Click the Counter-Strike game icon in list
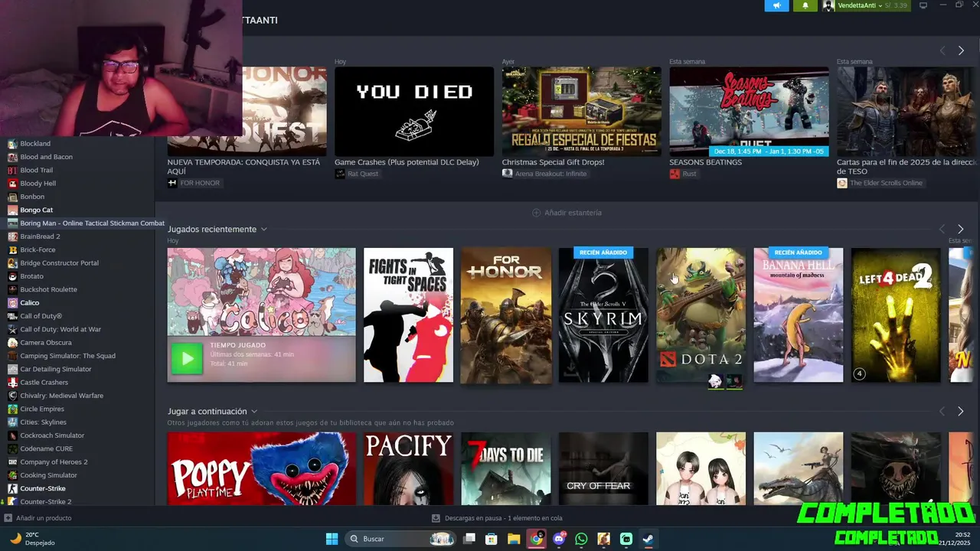 pyautogui.click(x=12, y=488)
